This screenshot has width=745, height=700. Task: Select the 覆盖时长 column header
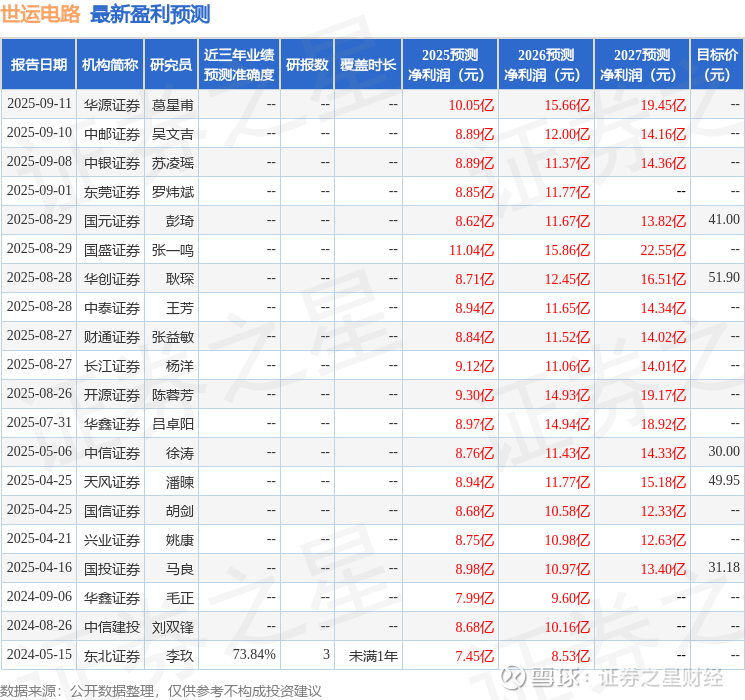[368, 65]
